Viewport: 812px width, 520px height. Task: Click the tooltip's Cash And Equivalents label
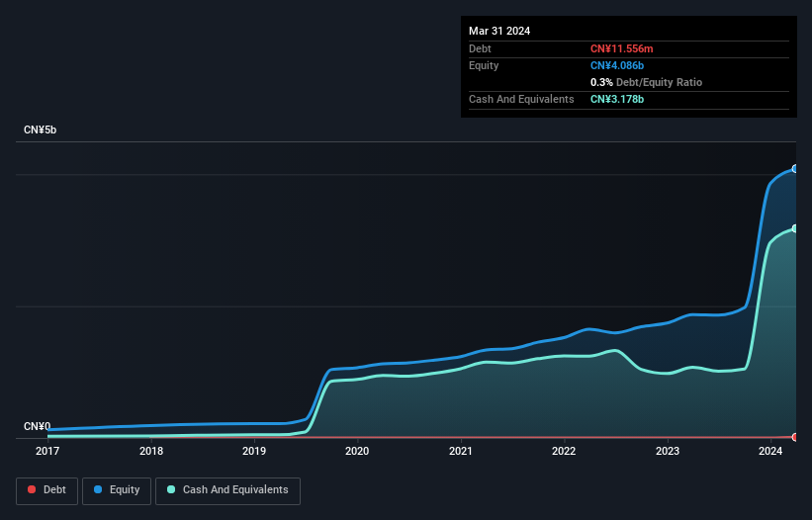coord(521,99)
